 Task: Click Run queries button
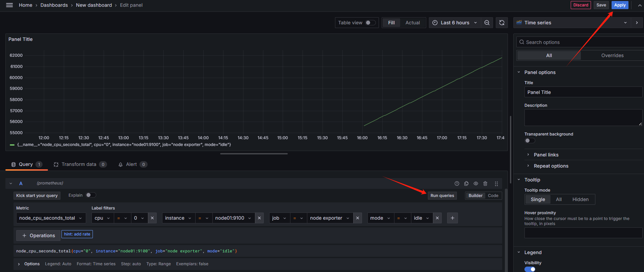point(442,196)
